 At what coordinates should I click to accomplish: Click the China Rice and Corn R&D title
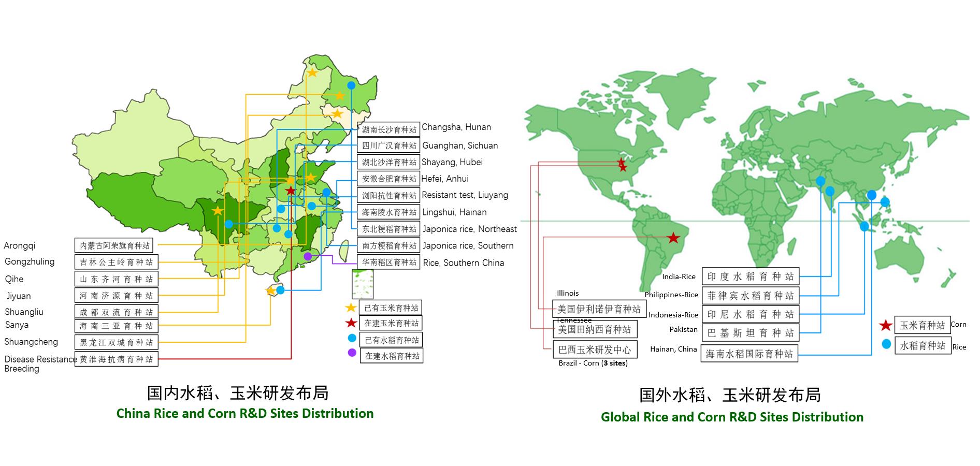pos(244,413)
